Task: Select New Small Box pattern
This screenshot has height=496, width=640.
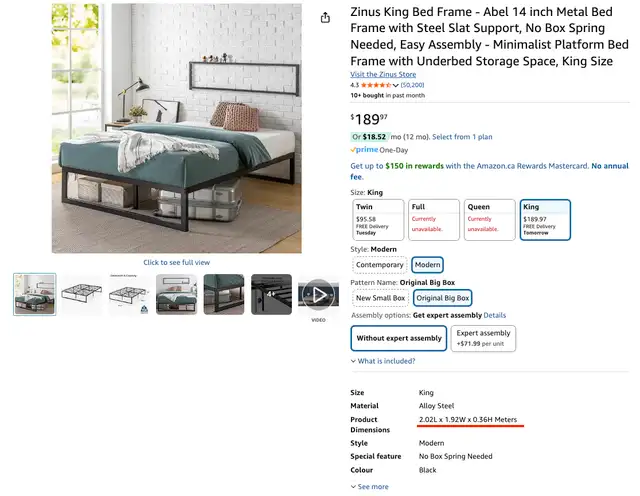Action: (x=380, y=298)
